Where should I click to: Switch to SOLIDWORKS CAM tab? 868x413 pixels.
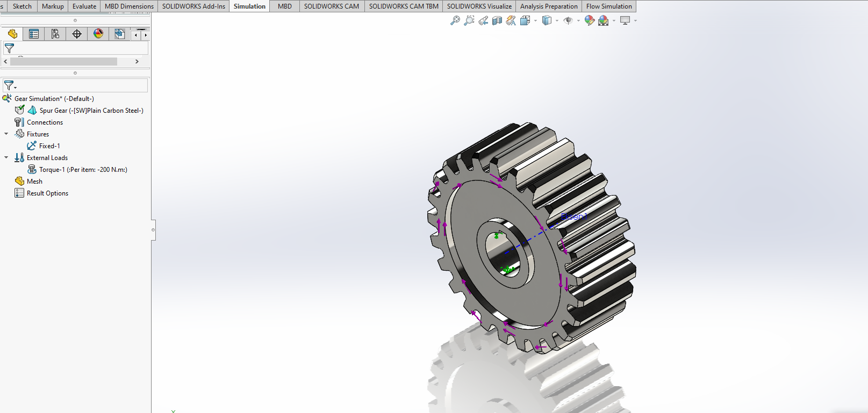[332, 6]
